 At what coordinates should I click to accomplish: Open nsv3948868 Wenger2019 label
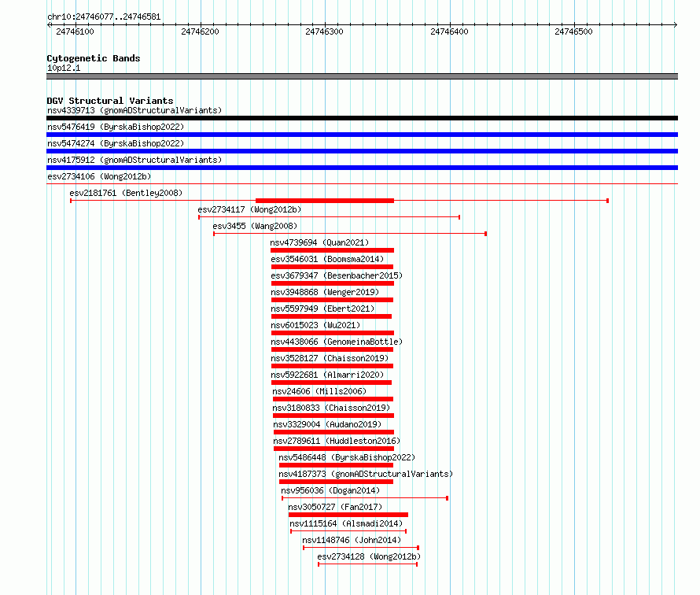(325, 292)
